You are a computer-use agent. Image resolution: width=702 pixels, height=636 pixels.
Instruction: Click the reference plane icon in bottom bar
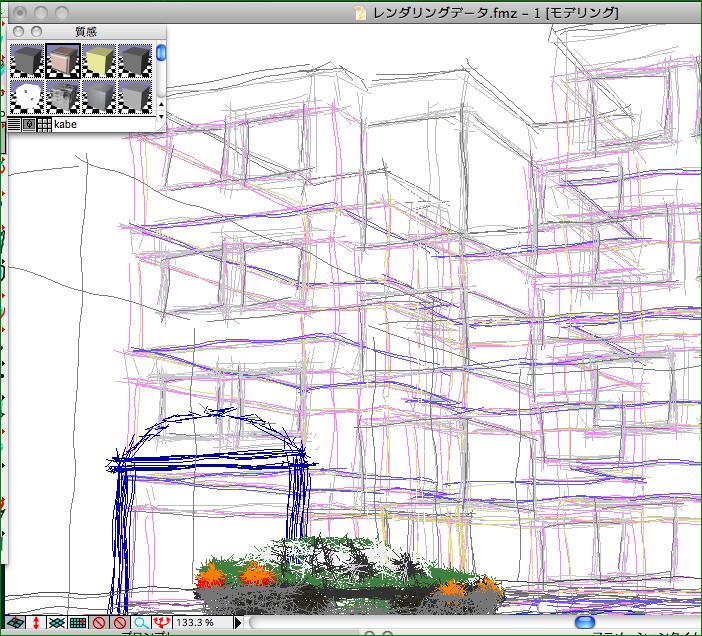[x=15, y=623]
